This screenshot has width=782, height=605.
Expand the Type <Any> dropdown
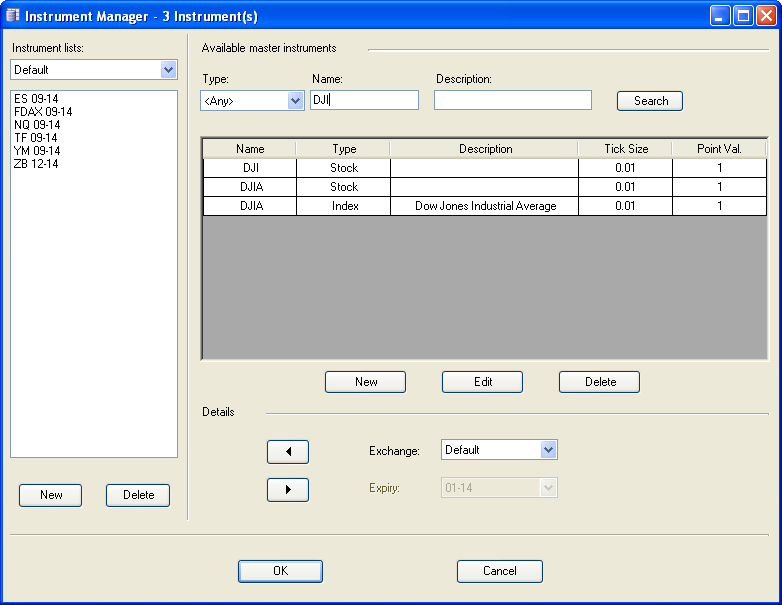(x=295, y=100)
